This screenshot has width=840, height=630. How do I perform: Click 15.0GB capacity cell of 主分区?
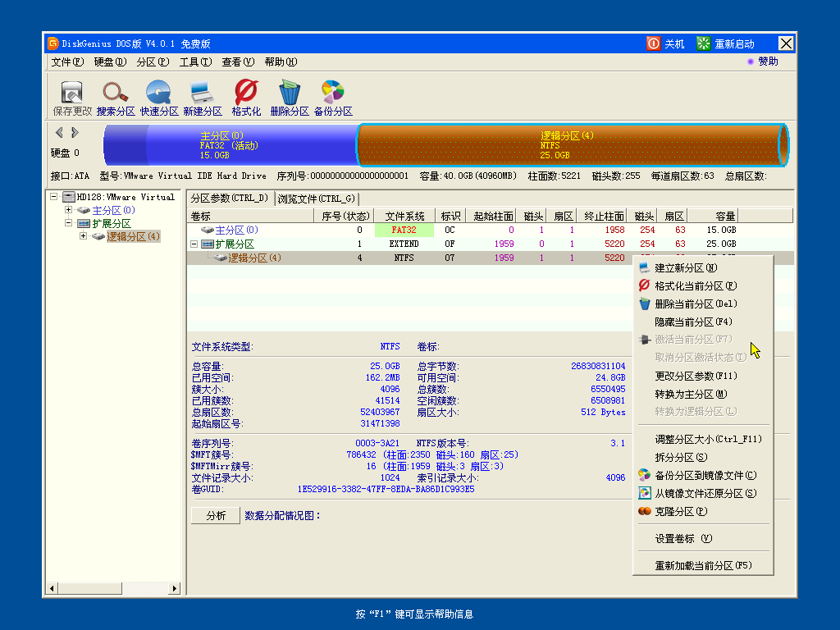tap(721, 230)
